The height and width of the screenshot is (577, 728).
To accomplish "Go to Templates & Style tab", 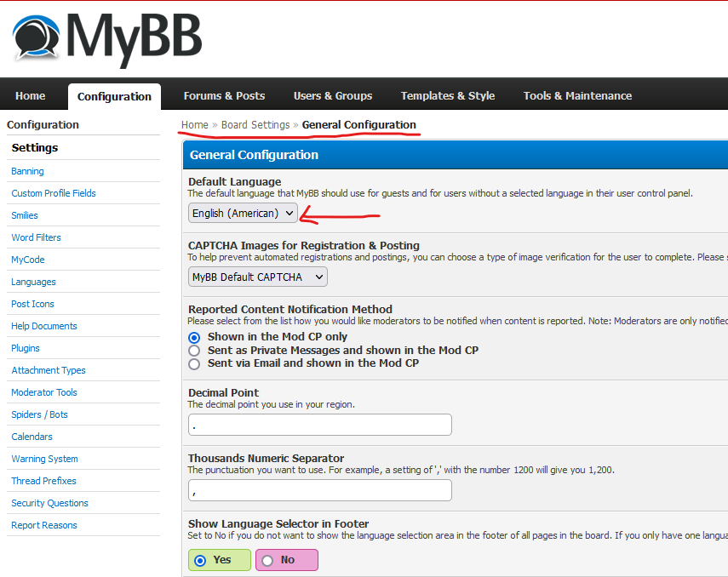I will click(x=448, y=95).
